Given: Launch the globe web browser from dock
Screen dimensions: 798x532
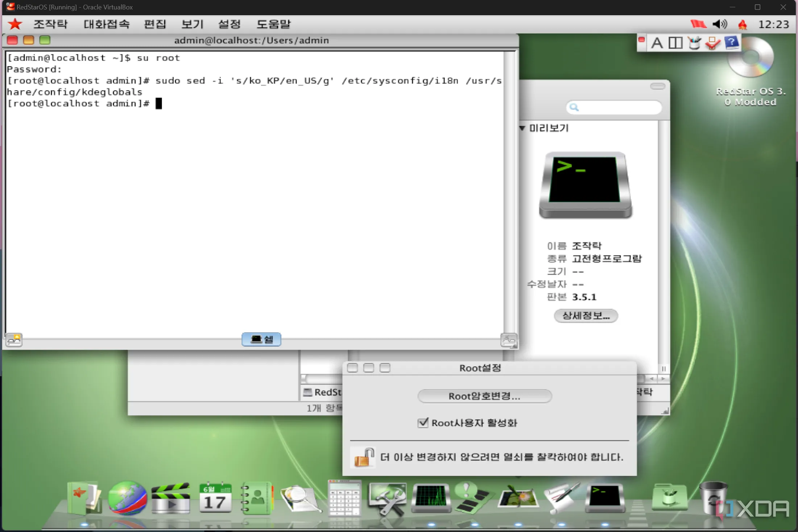Looking at the screenshot, I should pos(127,499).
